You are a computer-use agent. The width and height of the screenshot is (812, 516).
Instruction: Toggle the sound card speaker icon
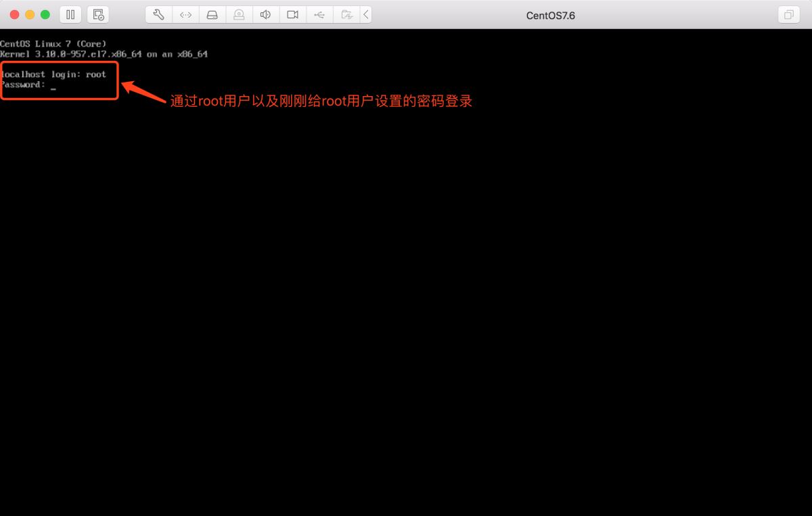(x=266, y=14)
